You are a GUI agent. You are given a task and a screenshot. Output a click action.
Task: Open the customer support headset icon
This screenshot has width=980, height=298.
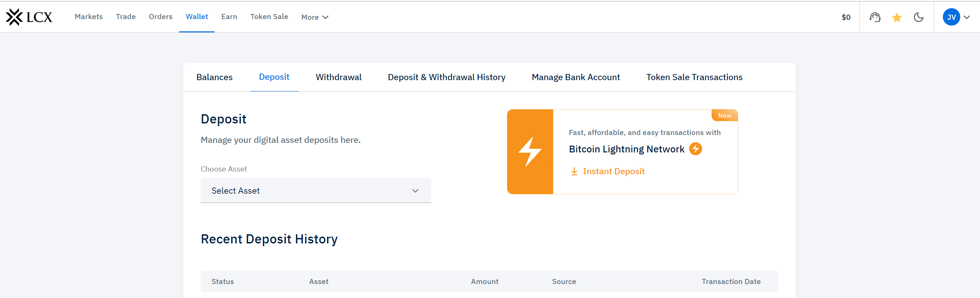tap(875, 17)
